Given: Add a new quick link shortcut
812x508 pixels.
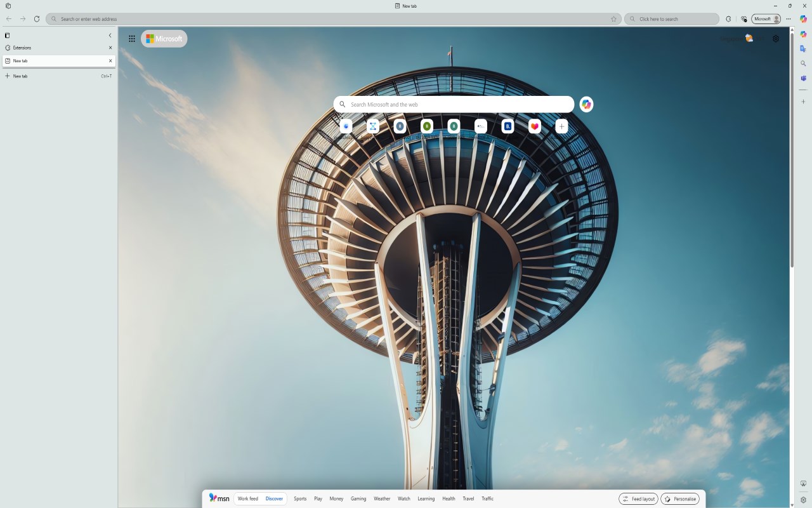Looking at the screenshot, I should 561,126.
